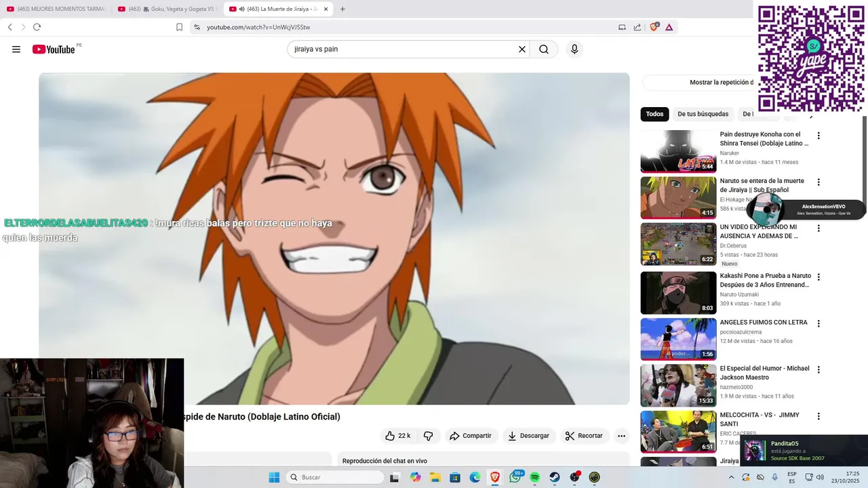
Task: Open the YouTube guide hamburger menu
Action: [x=16, y=49]
